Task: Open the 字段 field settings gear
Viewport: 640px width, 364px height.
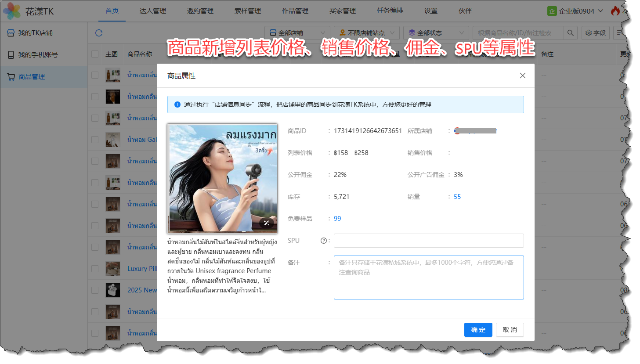Action: pyautogui.click(x=595, y=33)
